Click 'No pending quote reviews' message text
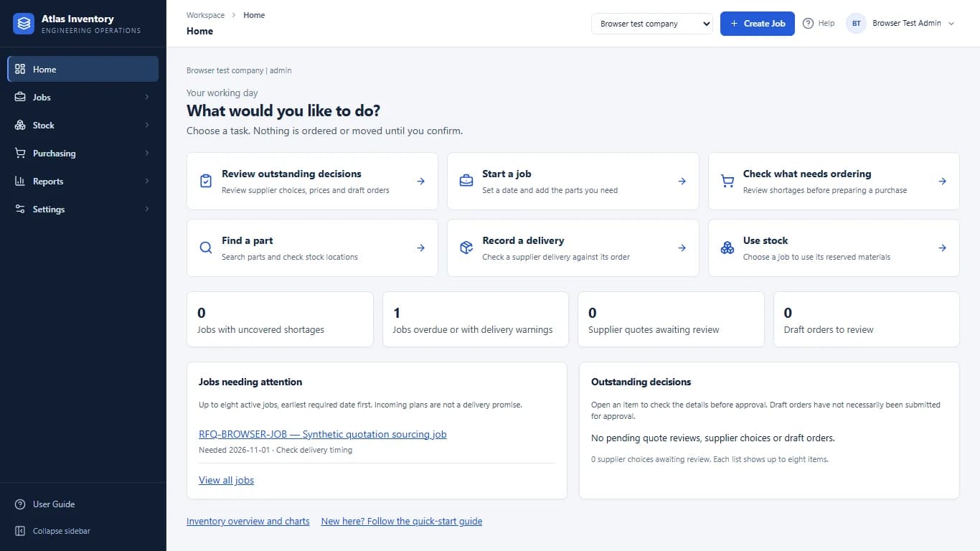Image resolution: width=980 pixels, height=551 pixels. pyautogui.click(x=713, y=438)
